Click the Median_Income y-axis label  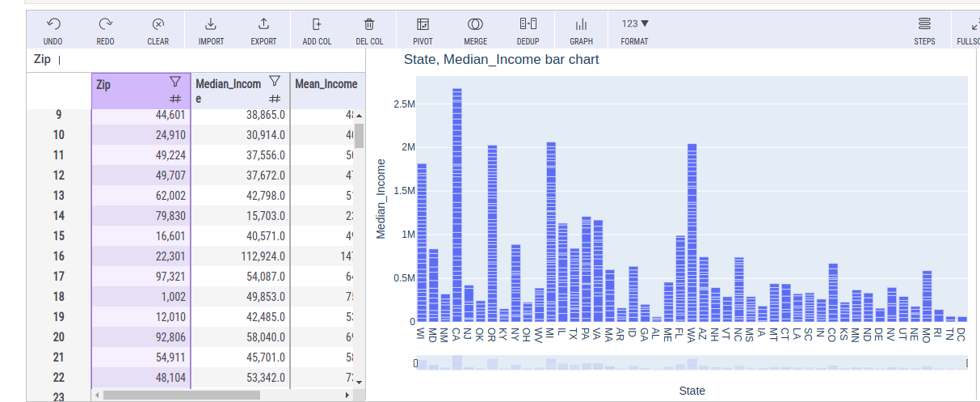381,198
